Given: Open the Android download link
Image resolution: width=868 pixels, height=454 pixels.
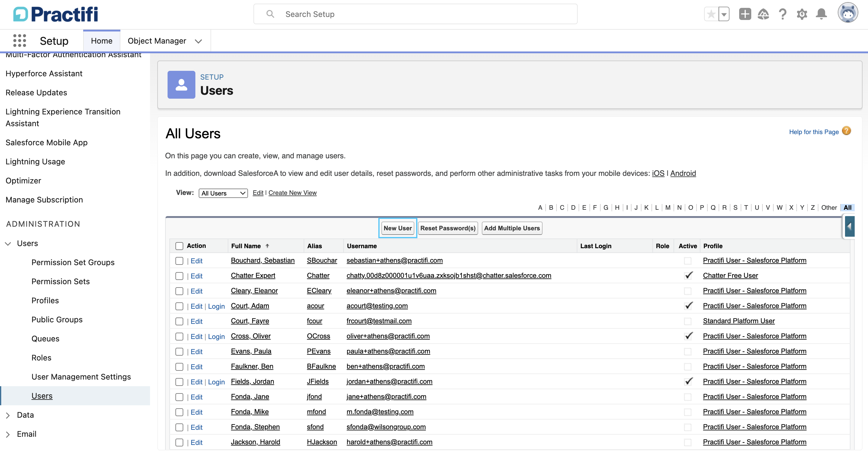Looking at the screenshot, I should point(683,173).
